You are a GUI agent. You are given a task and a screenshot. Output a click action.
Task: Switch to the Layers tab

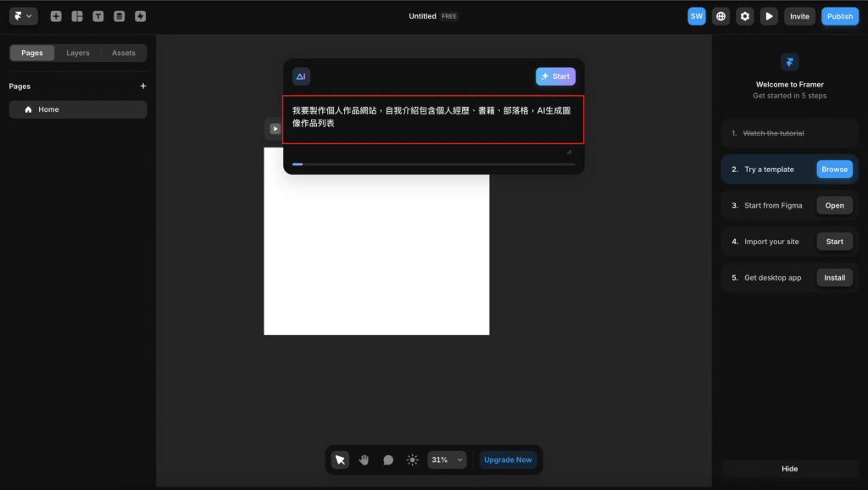click(x=77, y=53)
